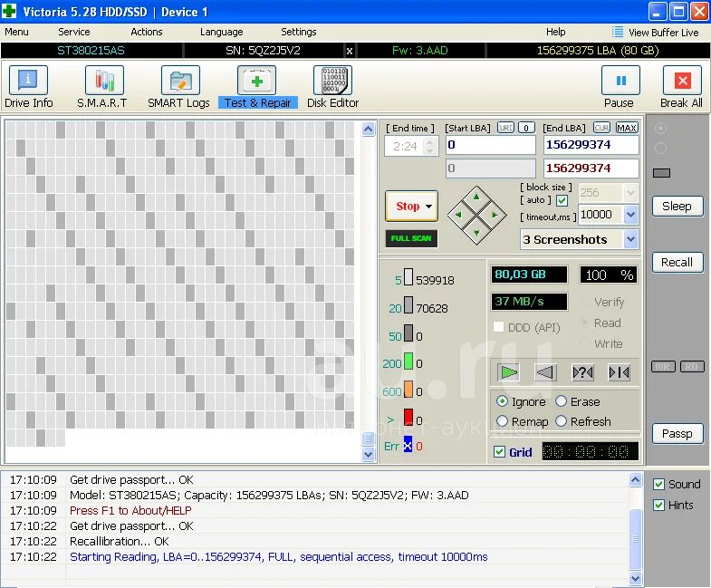Click the Passp button

tap(677, 434)
